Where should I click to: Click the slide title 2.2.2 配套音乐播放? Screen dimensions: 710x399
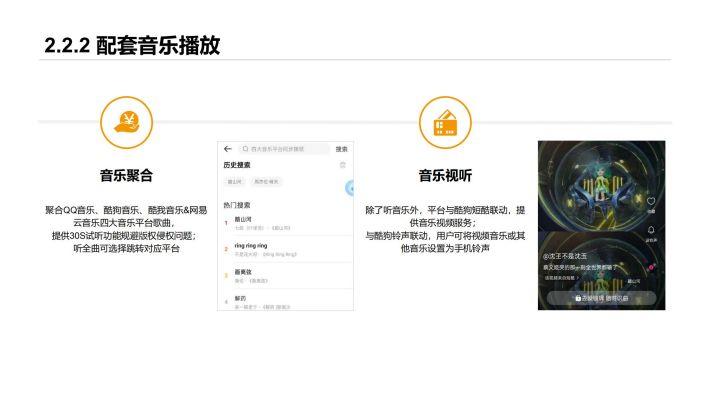click(x=132, y=45)
